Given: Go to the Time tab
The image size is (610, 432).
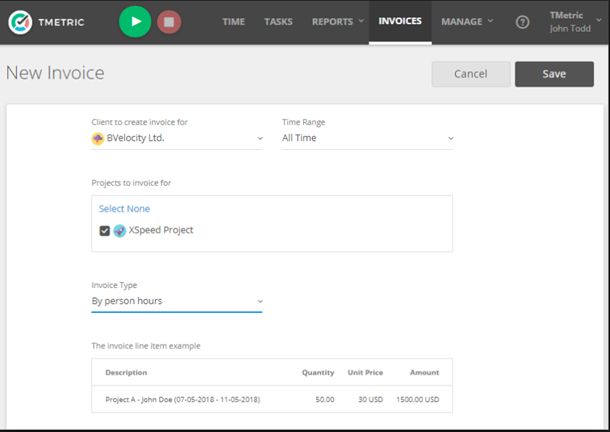Looking at the screenshot, I should point(233,22).
